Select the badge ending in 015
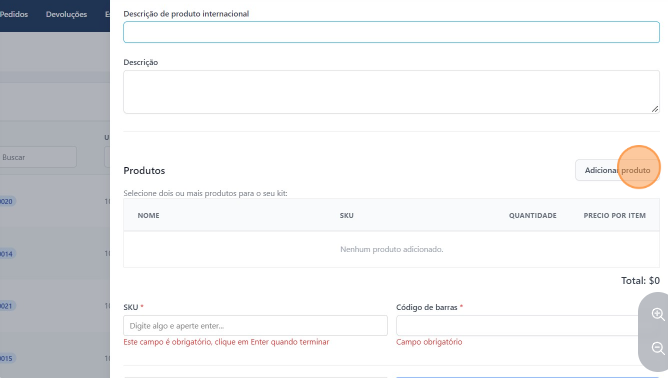The height and width of the screenshot is (378, 668). [7, 358]
